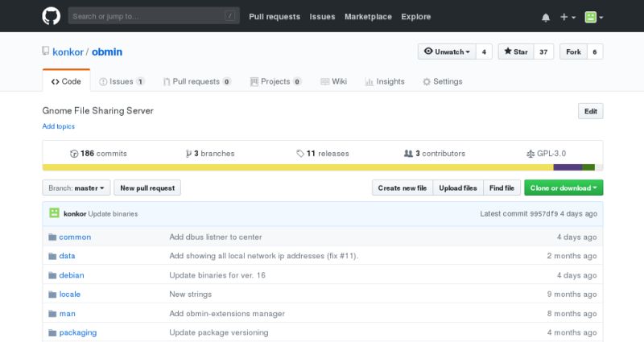View the 3 branches list
The height and width of the screenshot is (342, 644).
[210, 154]
